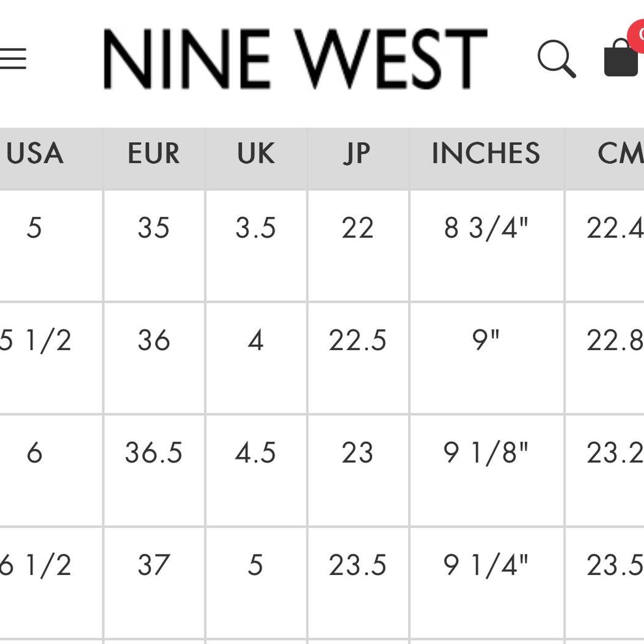Image resolution: width=644 pixels, height=644 pixels.
Task: Select the JP size 23.5 cell
Action: tap(357, 565)
